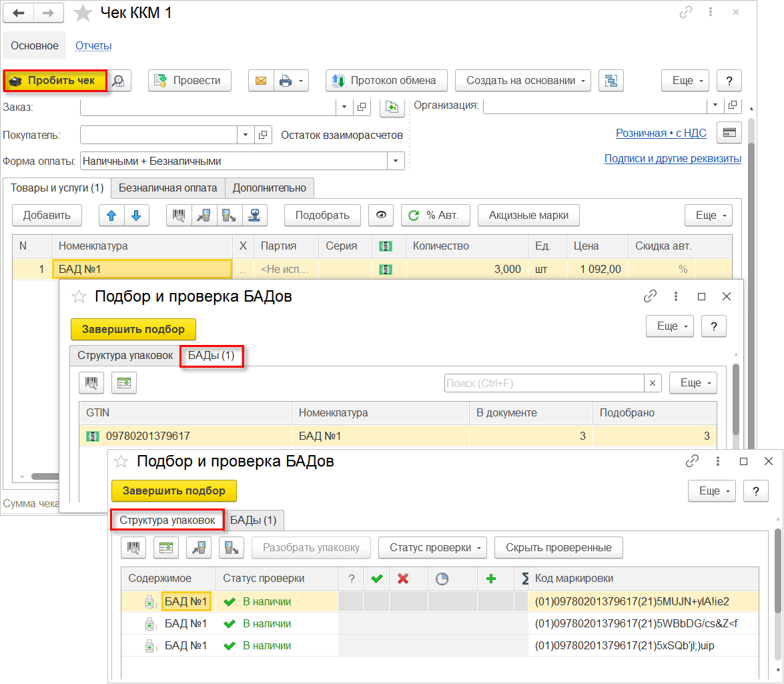
Task: Select Товары и услуги (1) tab
Action: [x=57, y=188]
